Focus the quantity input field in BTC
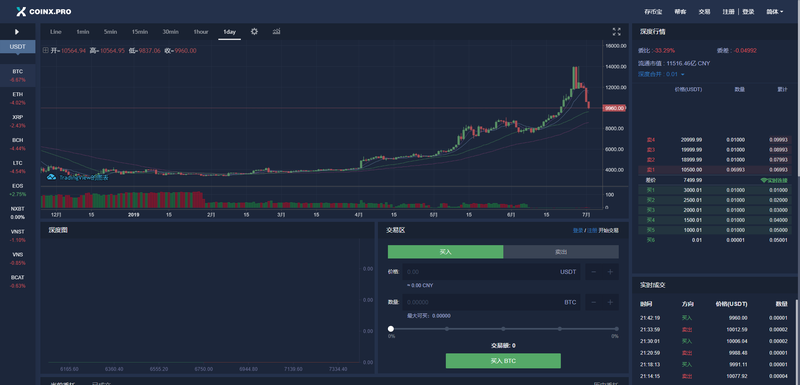 point(492,302)
